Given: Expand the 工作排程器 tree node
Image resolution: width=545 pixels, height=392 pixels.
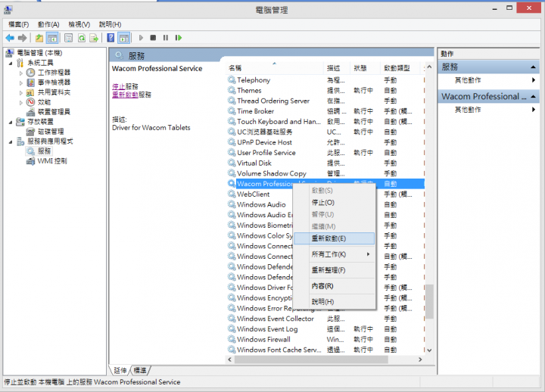Looking at the screenshot, I should tap(21, 73).
